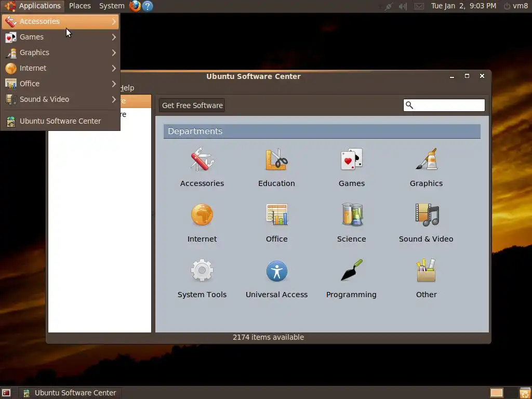Open the System menu
This screenshot has height=399, width=532.
click(112, 6)
